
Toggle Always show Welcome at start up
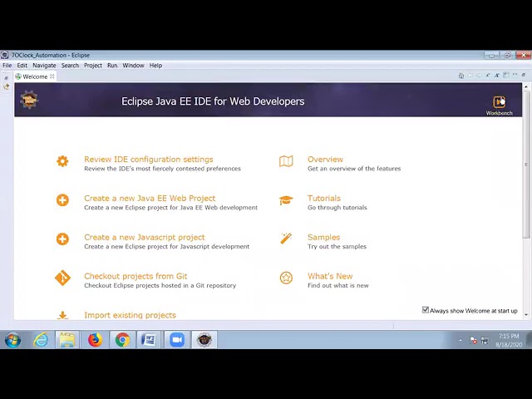pyautogui.click(x=426, y=310)
